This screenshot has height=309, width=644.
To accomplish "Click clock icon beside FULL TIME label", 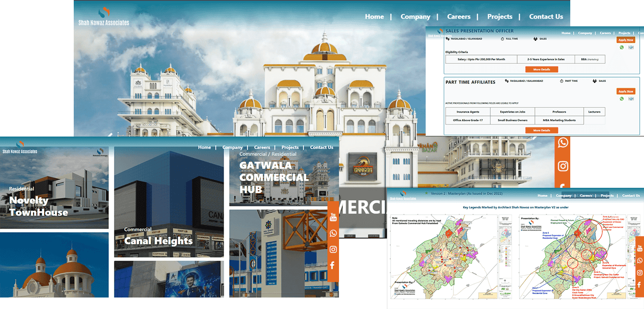I will [x=502, y=38].
